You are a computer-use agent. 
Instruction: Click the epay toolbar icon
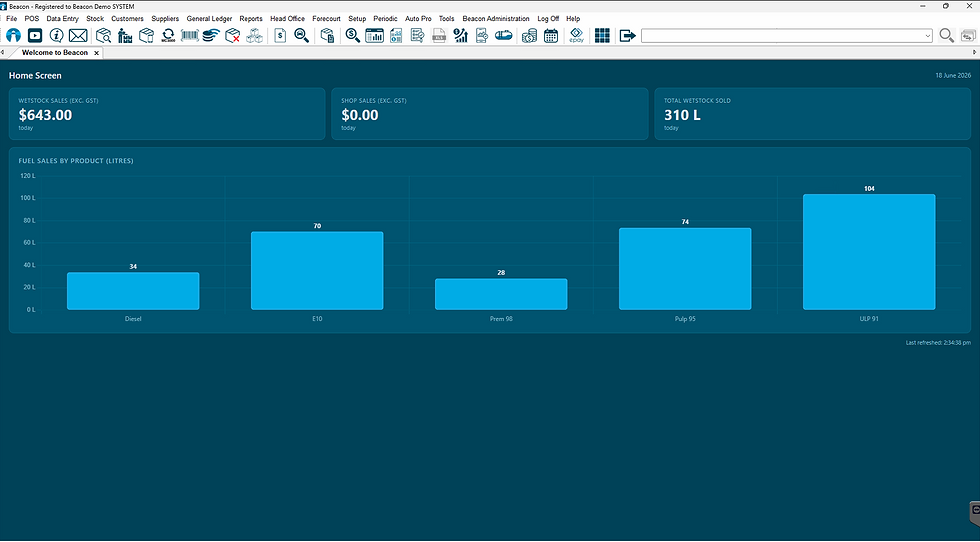(x=576, y=36)
